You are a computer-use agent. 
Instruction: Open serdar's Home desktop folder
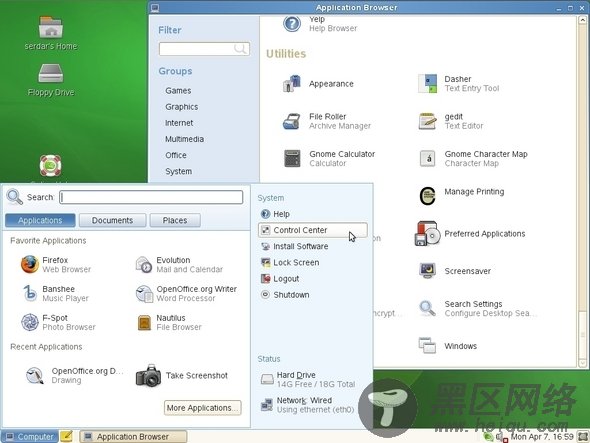pyautogui.click(x=51, y=33)
